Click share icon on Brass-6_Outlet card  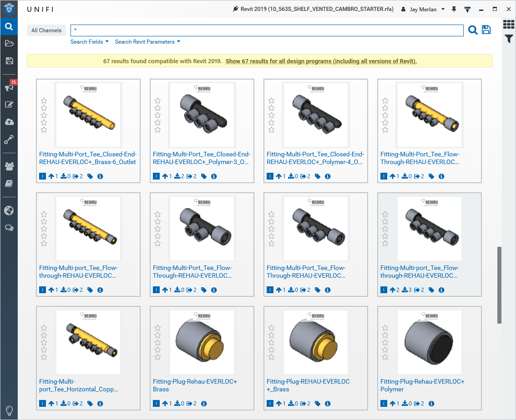tap(76, 176)
